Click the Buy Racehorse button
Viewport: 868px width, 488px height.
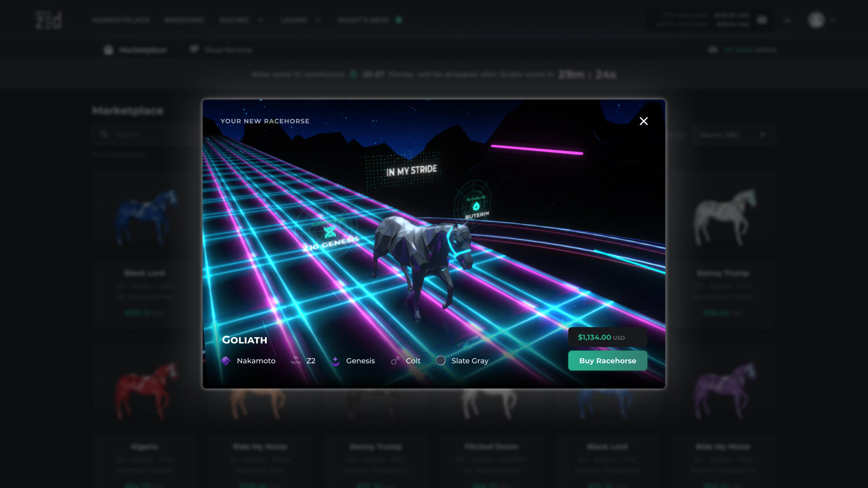[x=607, y=361]
